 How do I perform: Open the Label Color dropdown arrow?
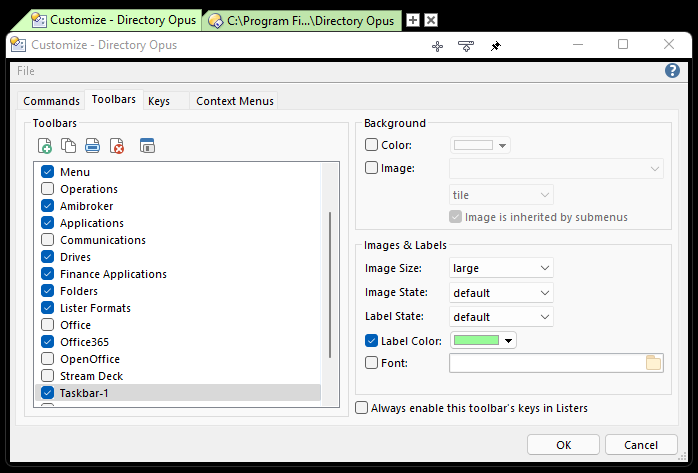tap(508, 341)
